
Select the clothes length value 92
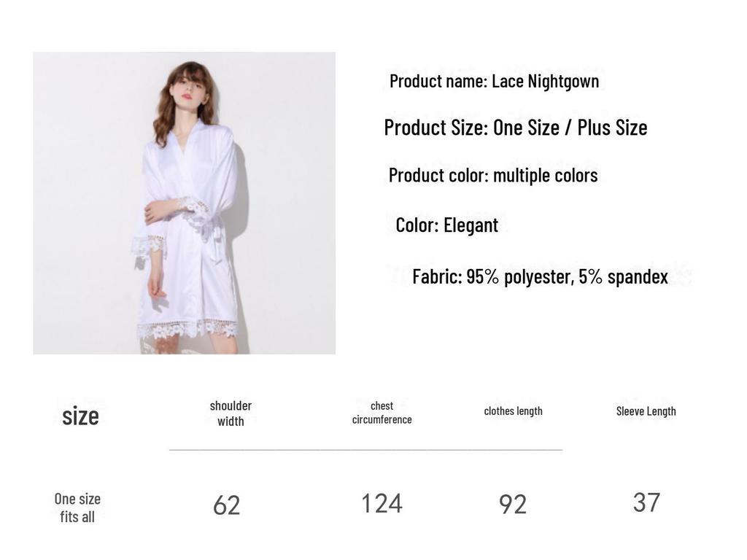[x=513, y=505]
